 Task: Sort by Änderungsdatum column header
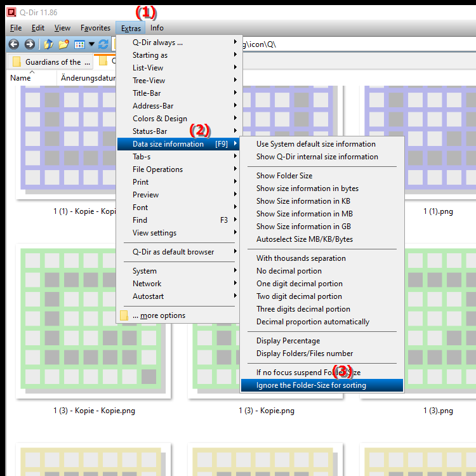pos(87,78)
